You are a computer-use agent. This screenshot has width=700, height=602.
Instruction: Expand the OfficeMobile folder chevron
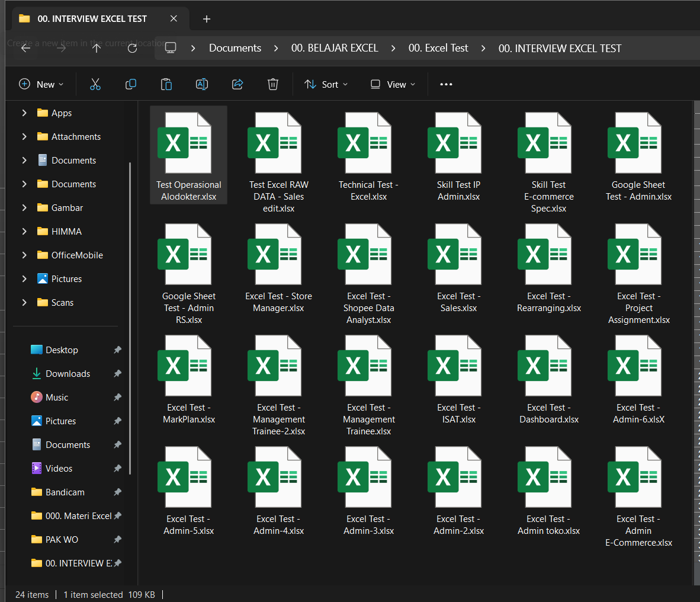(x=24, y=255)
